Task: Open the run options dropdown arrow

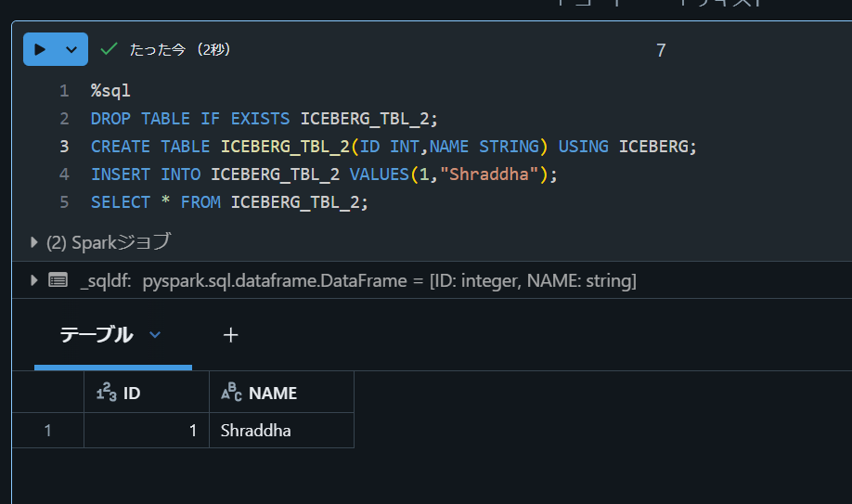Action: (71, 49)
